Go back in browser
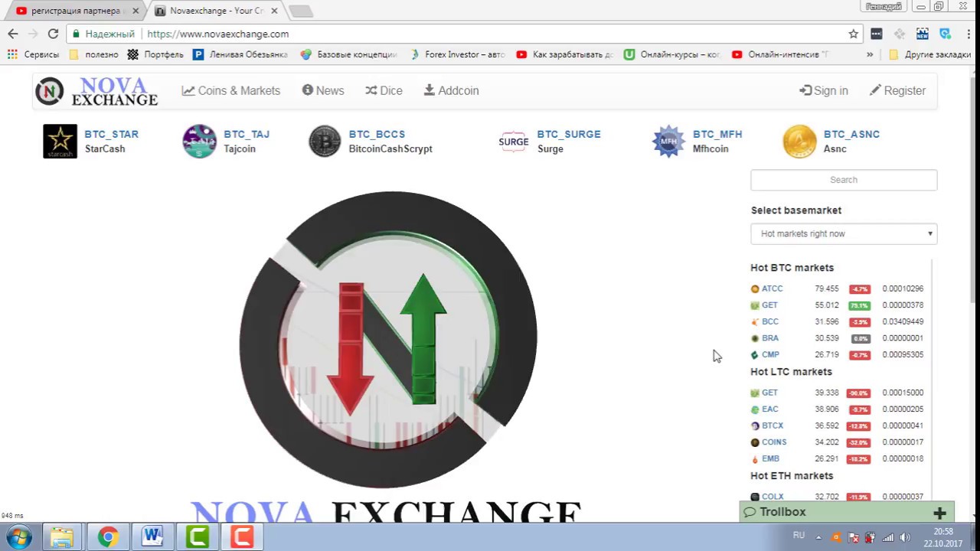 (x=13, y=34)
